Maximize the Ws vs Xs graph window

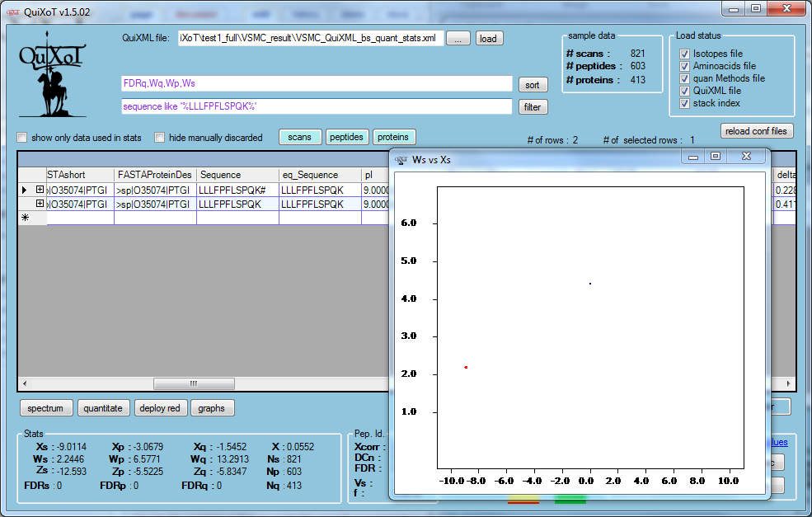715,157
